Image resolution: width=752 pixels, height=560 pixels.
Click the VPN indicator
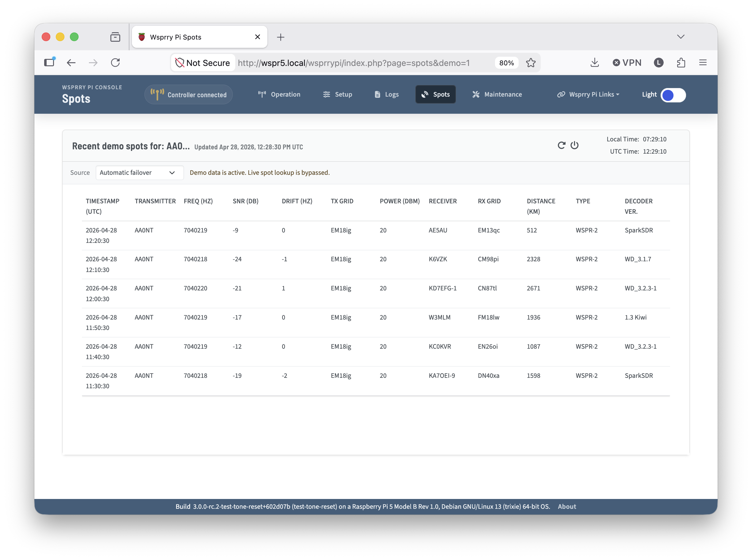(627, 63)
